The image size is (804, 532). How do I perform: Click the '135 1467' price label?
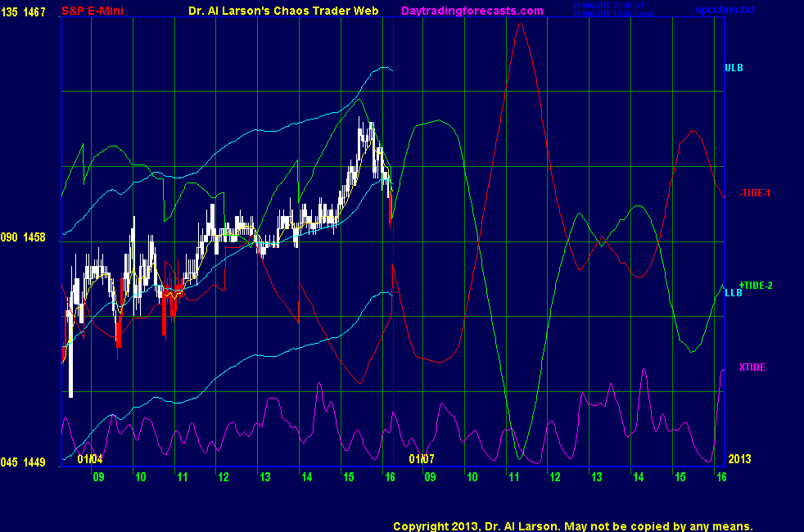coord(23,11)
